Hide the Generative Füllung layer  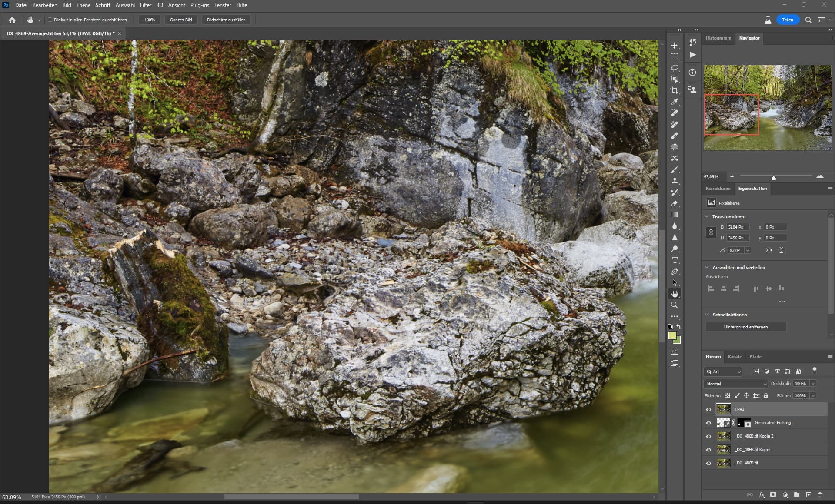click(708, 423)
